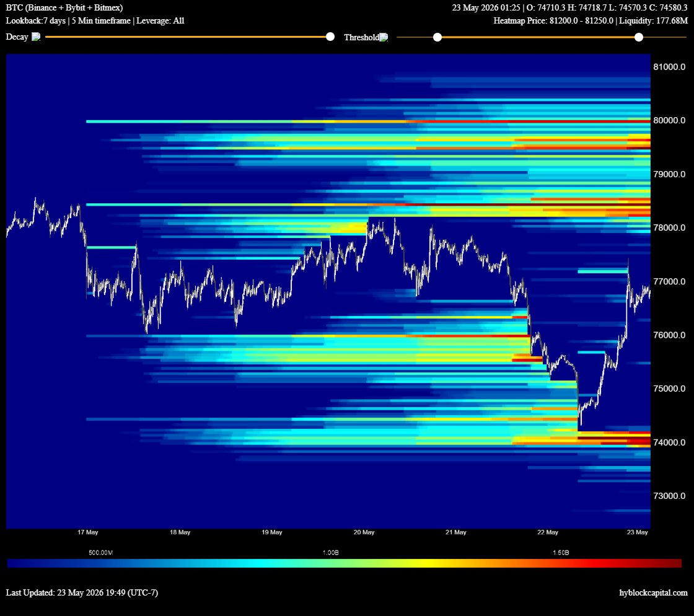Image resolution: width=694 pixels, height=616 pixels.
Task: Click the 1.50B color scale label
Action: 561,553
